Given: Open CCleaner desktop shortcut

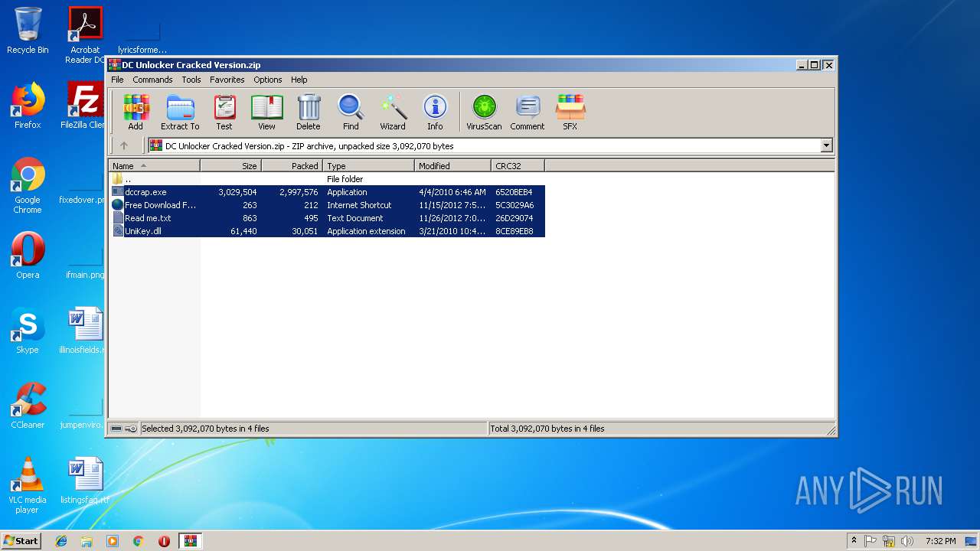Looking at the screenshot, I should (x=28, y=406).
